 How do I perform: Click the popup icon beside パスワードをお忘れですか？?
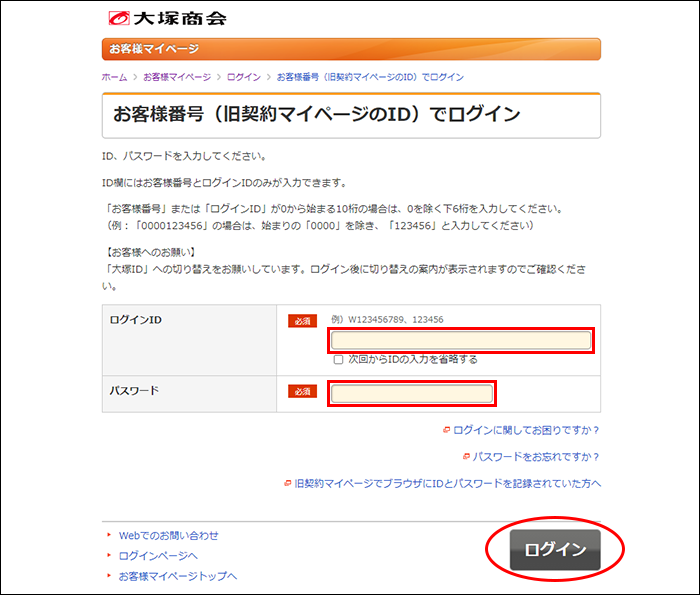click(466, 456)
